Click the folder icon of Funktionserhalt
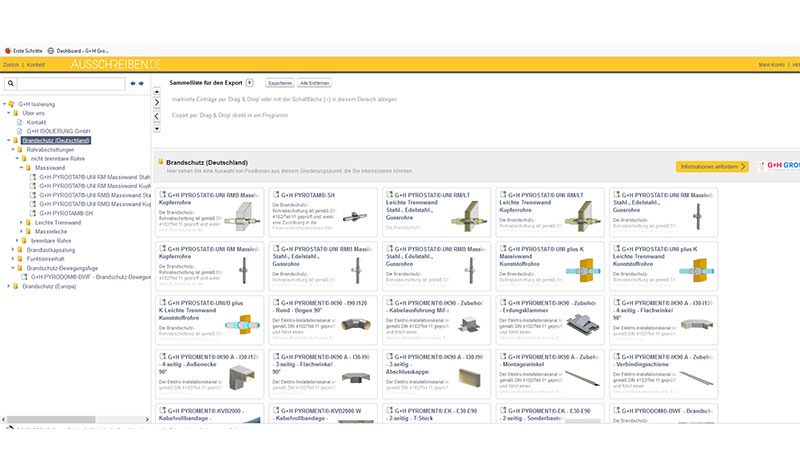The image size is (800, 472). click(20, 259)
